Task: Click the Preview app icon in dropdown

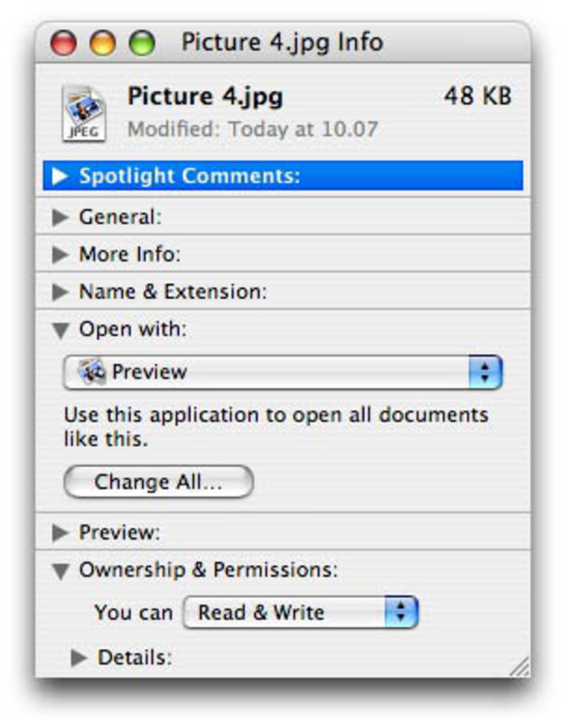Action: 92,372
